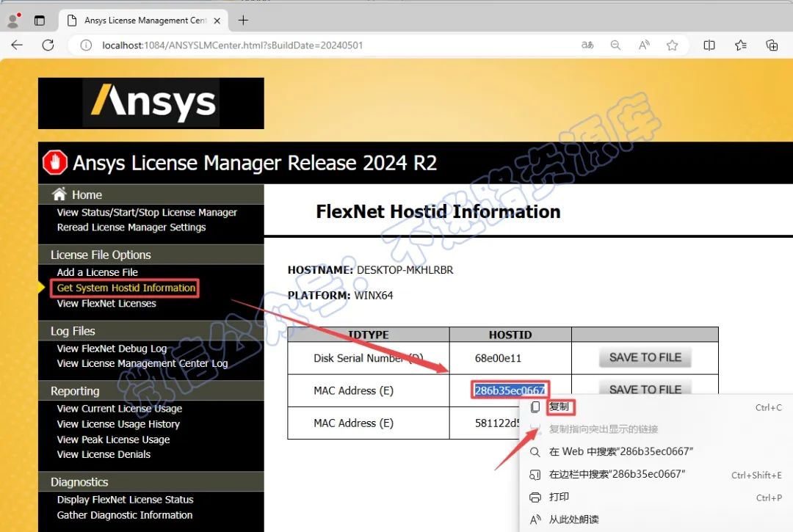Click the copy icon in context menu
This screenshot has height=532, width=793.
click(535, 407)
